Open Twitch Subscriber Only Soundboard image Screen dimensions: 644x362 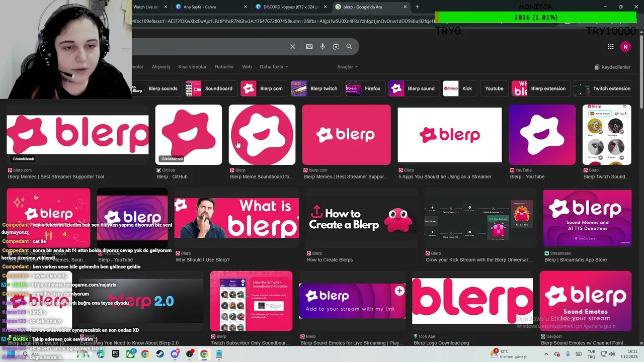coord(251,301)
